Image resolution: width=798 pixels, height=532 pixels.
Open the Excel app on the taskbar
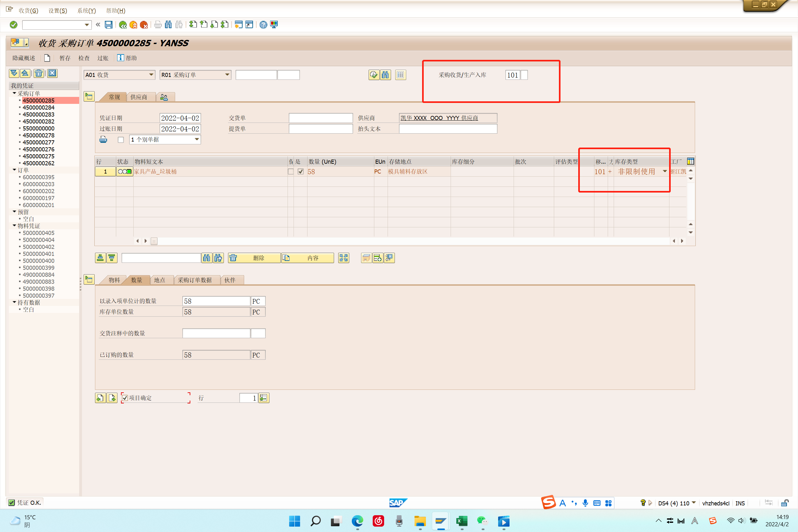pos(461,521)
